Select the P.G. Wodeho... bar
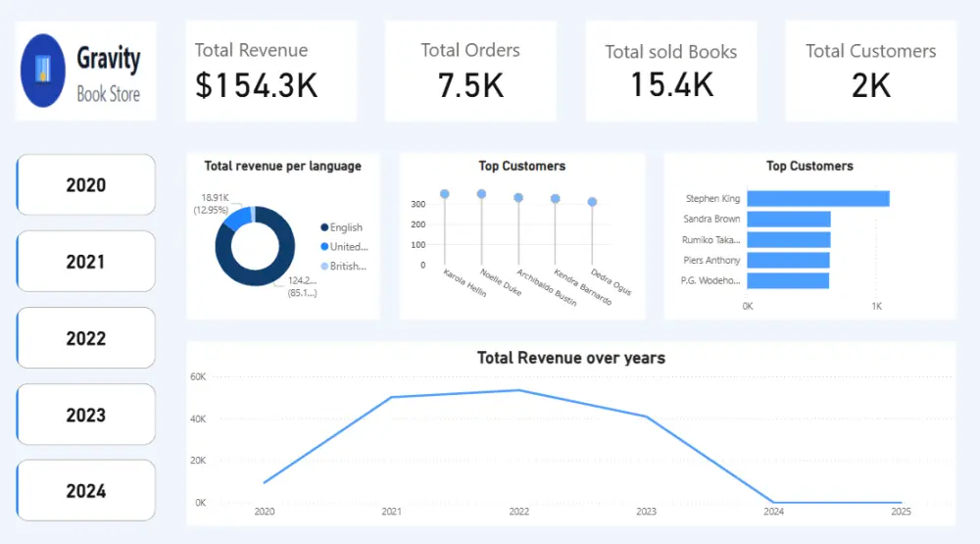The height and width of the screenshot is (544, 980). (x=788, y=280)
